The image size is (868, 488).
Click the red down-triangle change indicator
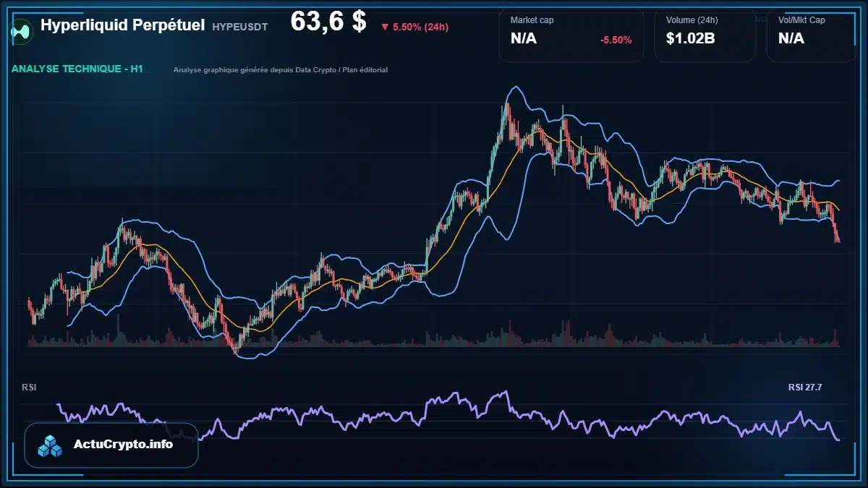[384, 27]
